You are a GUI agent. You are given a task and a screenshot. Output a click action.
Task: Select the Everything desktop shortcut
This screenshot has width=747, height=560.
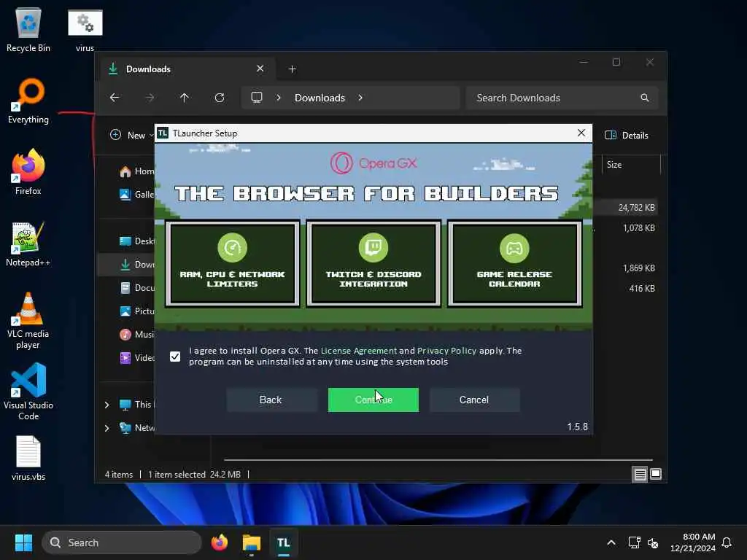tap(28, 101)
